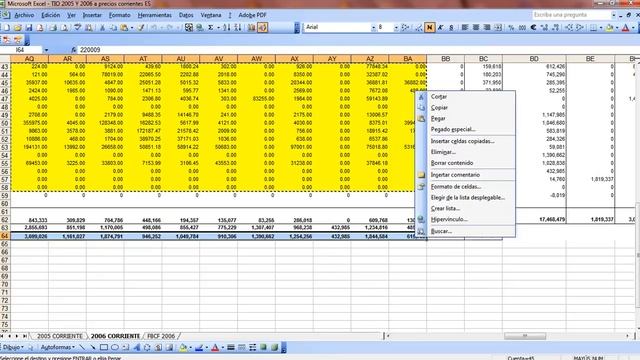Merge and center the selected cells
The height and width of the screenshot is (360, 640).
[x=498, y=27]
